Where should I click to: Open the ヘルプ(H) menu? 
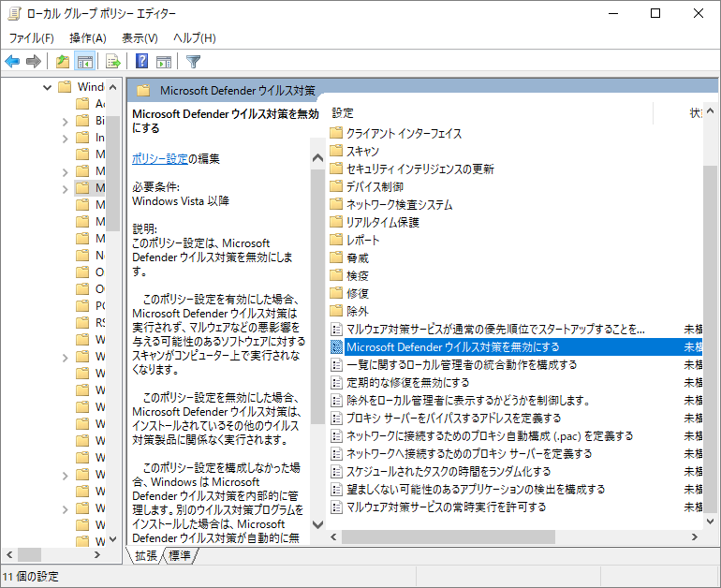coord(195,38)
